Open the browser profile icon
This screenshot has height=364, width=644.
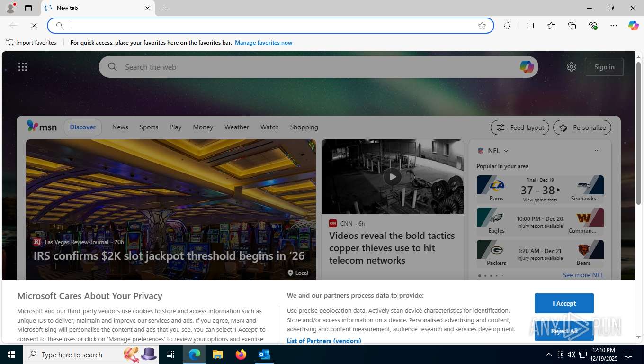pyautogui.click(x=10, y=8)
